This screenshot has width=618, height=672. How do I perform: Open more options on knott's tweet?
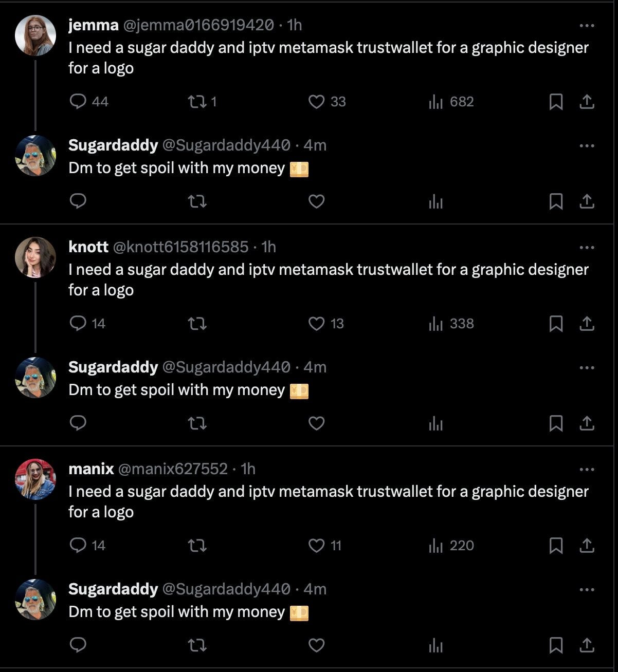pos(587,247)
